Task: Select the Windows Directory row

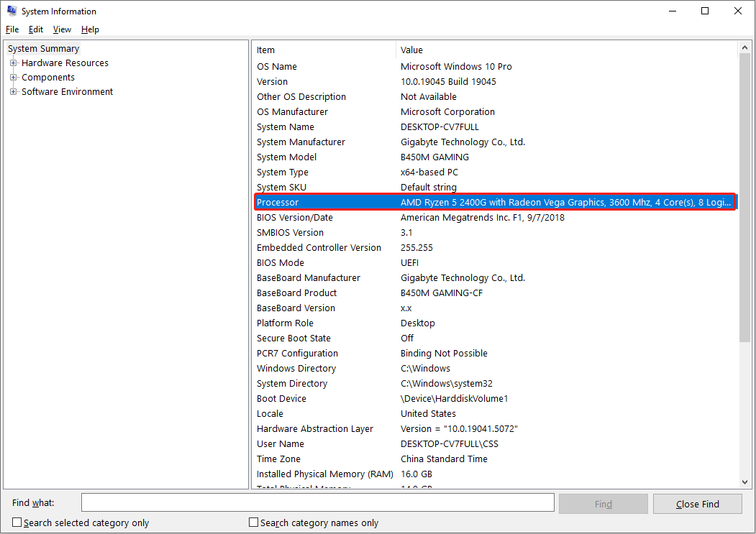Action: point(495,368)
